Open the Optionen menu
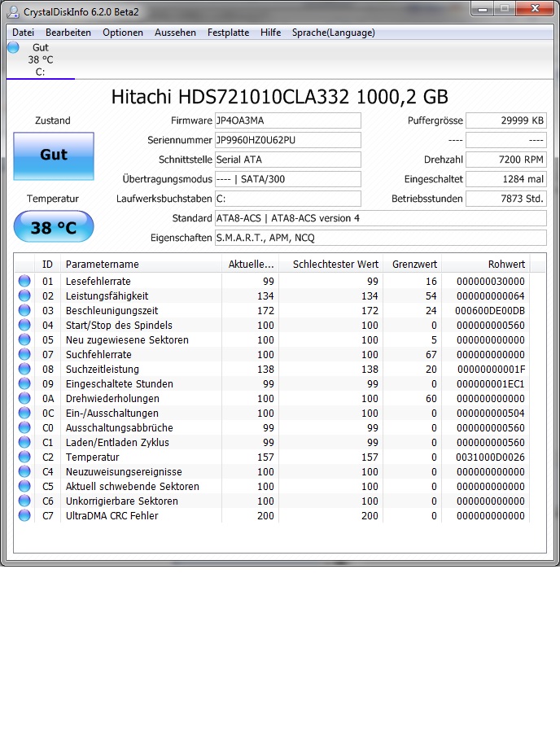 point(123,33)
